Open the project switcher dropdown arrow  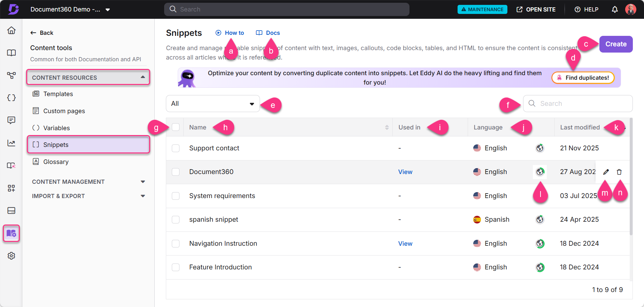point(108,10)
